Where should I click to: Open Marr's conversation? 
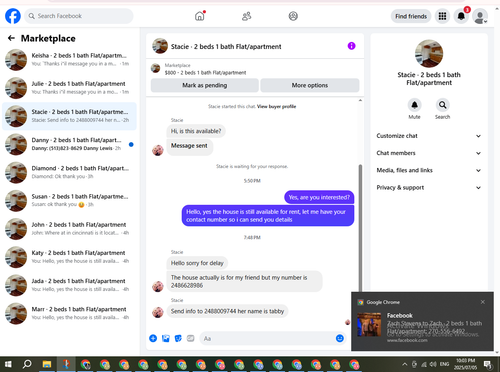pos(69,313)
